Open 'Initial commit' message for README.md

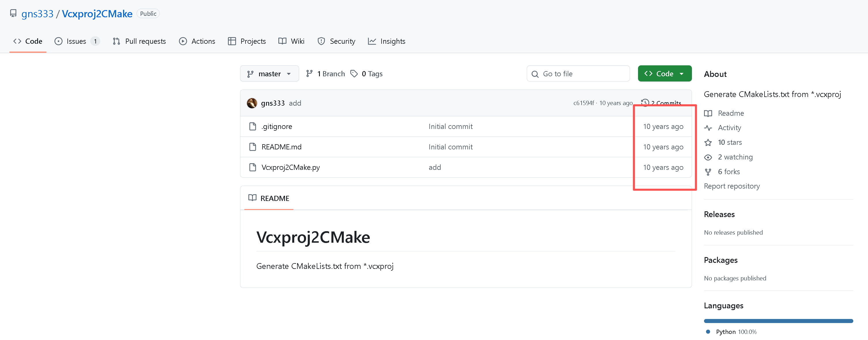(450, 147)
